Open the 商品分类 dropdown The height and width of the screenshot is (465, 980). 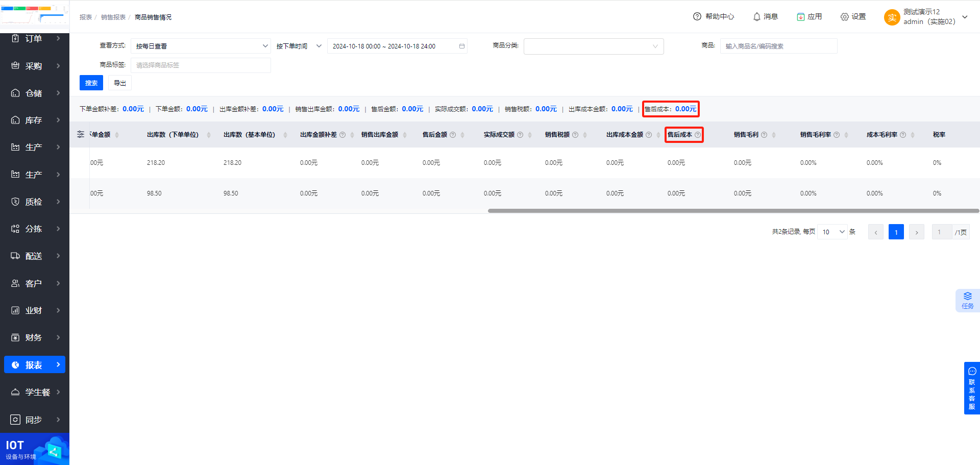point(594,46)
